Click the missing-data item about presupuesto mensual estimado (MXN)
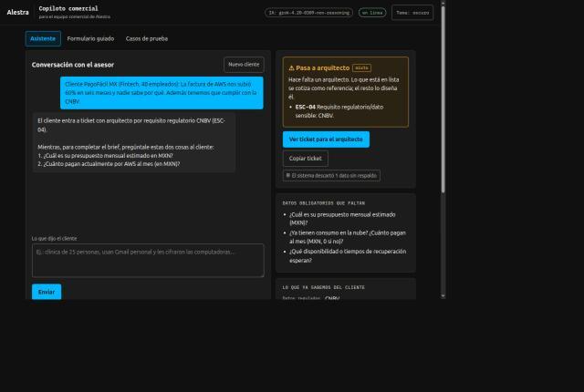The width and height of the screenshot is (584, 392). (342, 219)
